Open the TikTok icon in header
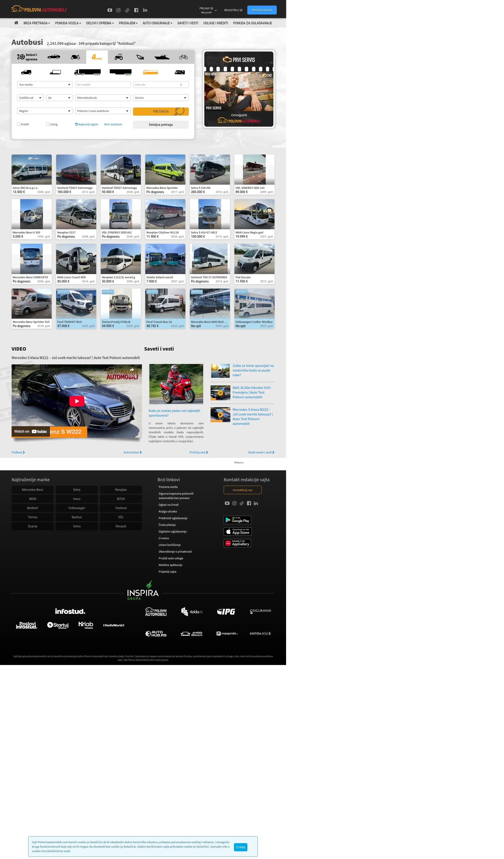Viewport: 504px width, 859px height. (x=127, y=10)
